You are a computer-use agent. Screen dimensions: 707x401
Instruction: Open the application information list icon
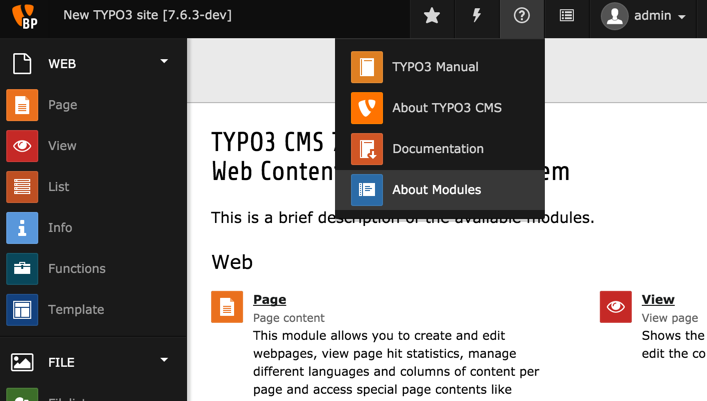pos(567,16)
